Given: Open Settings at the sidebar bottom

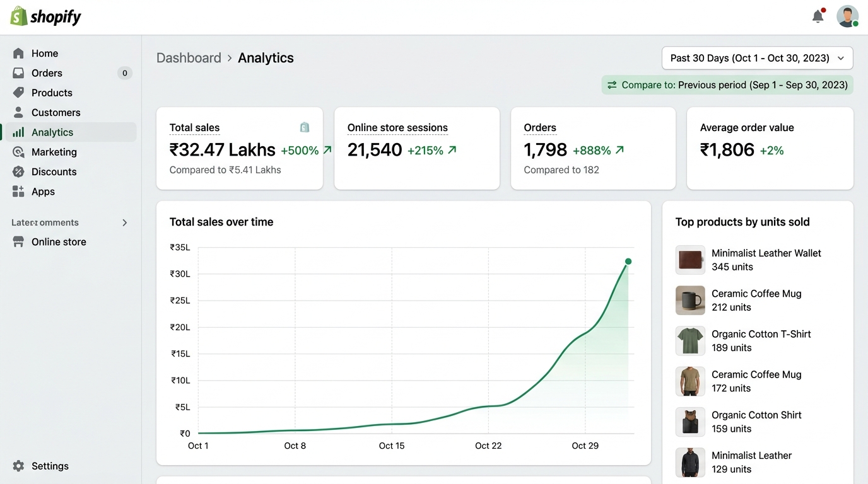Looking at the screenshot, I should tap(69, 466).
